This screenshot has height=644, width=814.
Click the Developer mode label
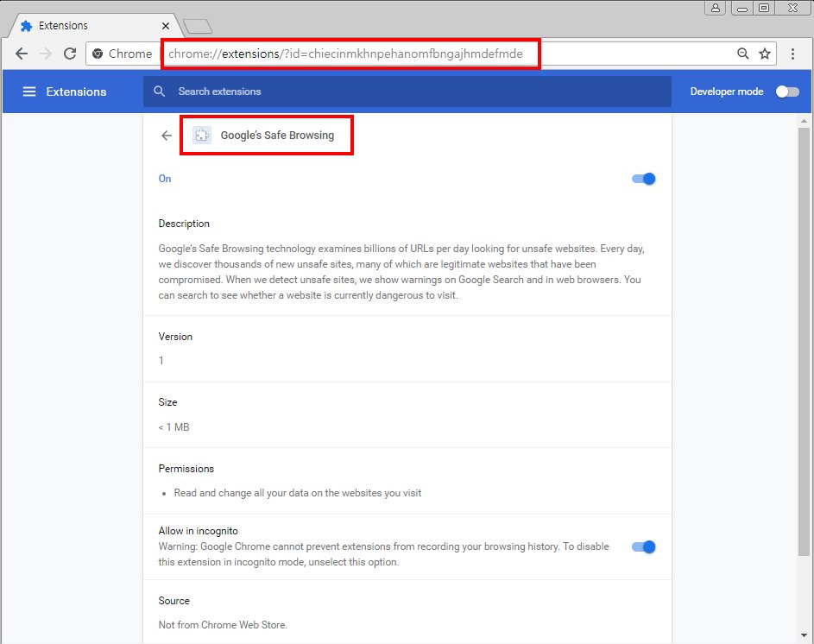coord(726,92)
